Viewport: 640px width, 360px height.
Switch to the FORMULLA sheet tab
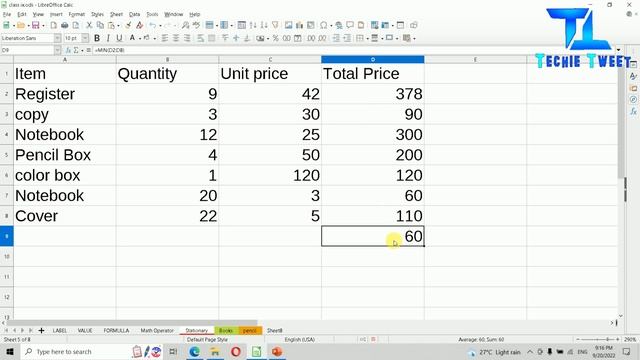click(116, 330)
